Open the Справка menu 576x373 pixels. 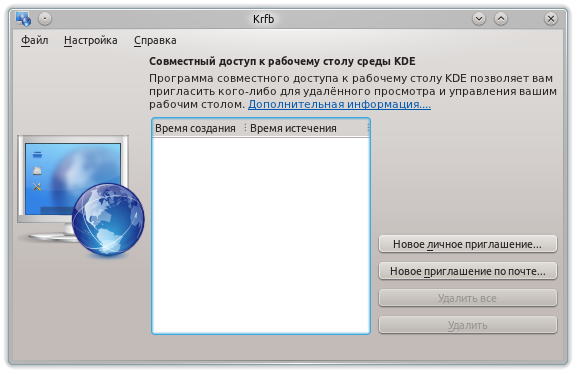pyautogui.click(x=155, y=40)
